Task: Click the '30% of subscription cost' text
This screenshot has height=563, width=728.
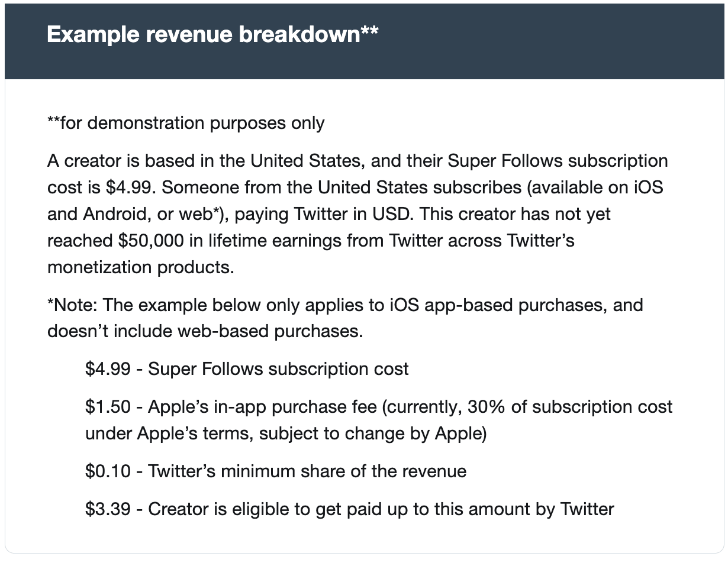Action: pos(569,407)
